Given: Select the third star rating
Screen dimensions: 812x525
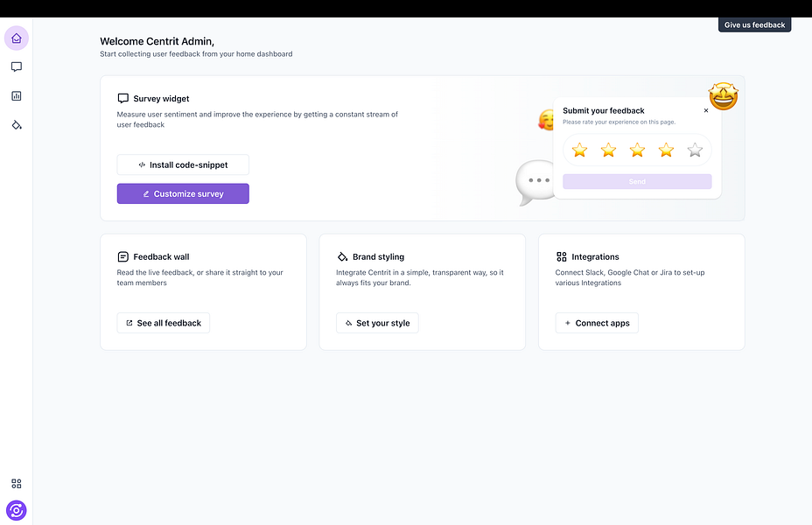Looking at the screenshot, I should [637, 150].
